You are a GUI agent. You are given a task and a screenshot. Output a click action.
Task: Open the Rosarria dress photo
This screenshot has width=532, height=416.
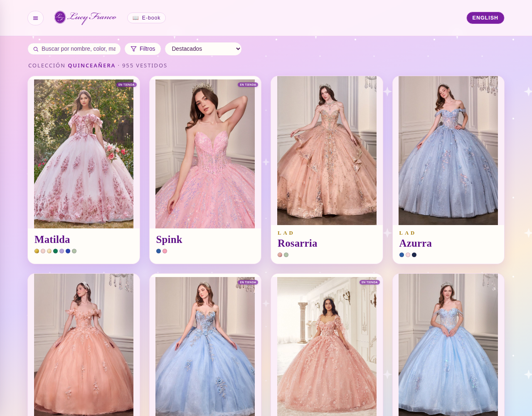(x=327, y=151)
